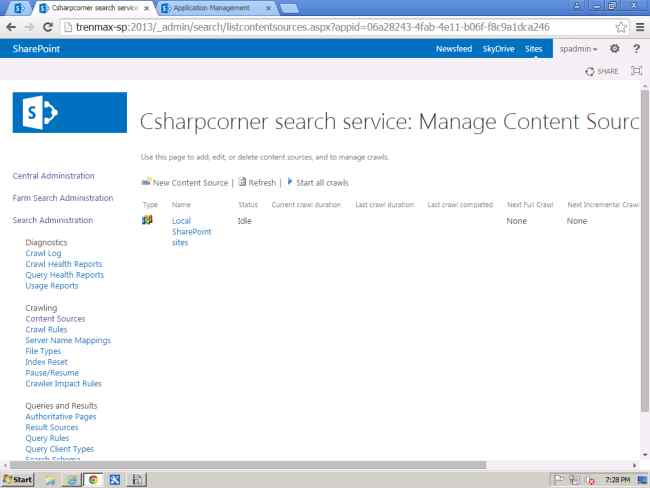
Task: Open Authoritative Pages link
Action: [x=61, y=416]
